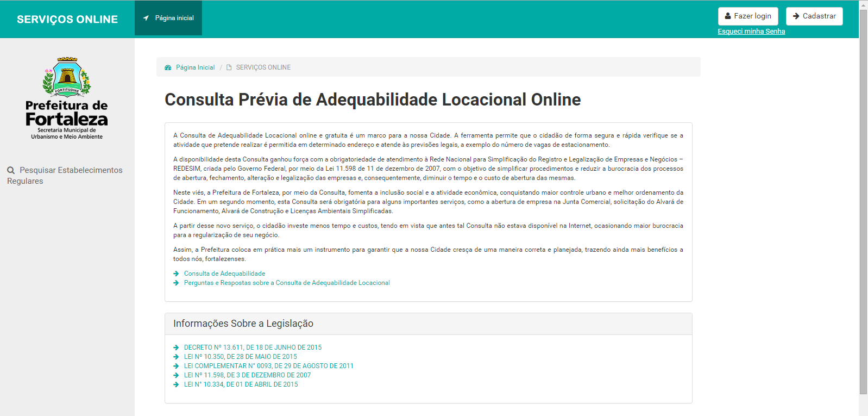Viewport: 868px width, 416px height.
Task: Open the Consulta de Adequabilidade link
Action: (x=224, y=274)
